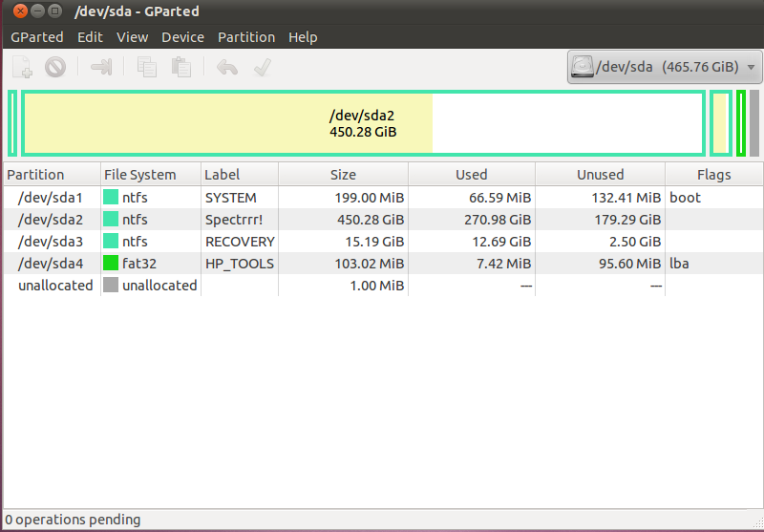
Task: Select the /dev/sda2 block in the disk map
Action: coord(363,123)
